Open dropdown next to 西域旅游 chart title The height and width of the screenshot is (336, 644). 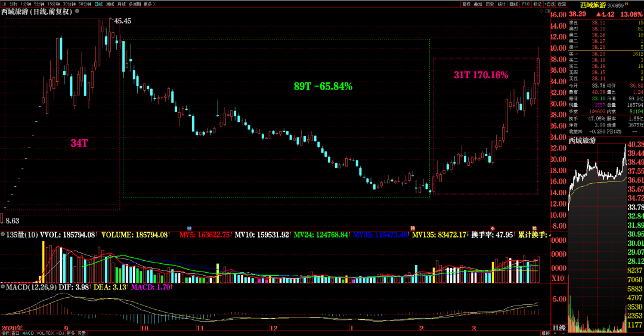click(77, 11)
